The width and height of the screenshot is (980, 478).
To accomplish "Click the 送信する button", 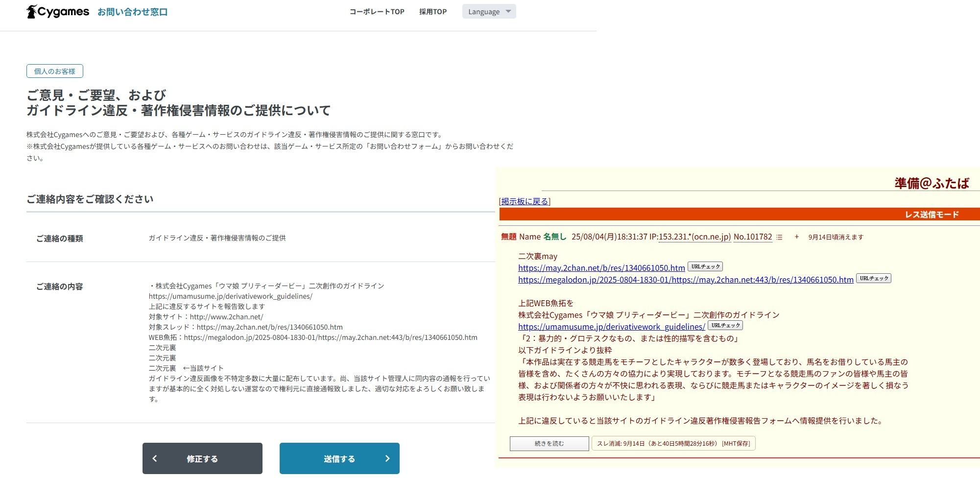I will (x=339, y=458).
